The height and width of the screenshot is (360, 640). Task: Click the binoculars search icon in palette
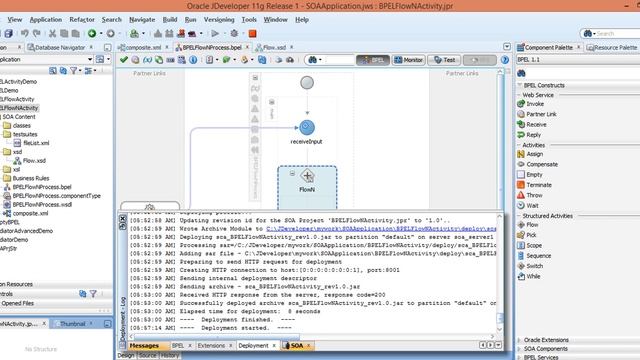(x=521, y=73)
